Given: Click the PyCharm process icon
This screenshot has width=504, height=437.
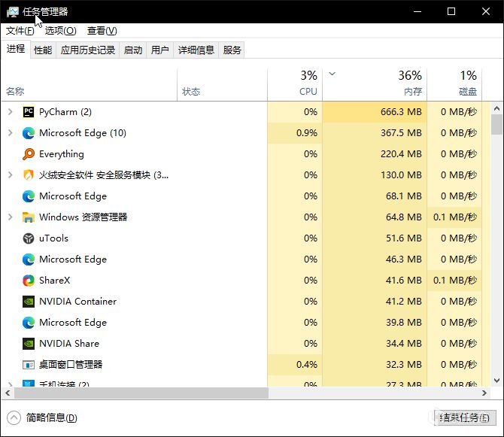Looking at the screenshot, I should coord(29,112).
